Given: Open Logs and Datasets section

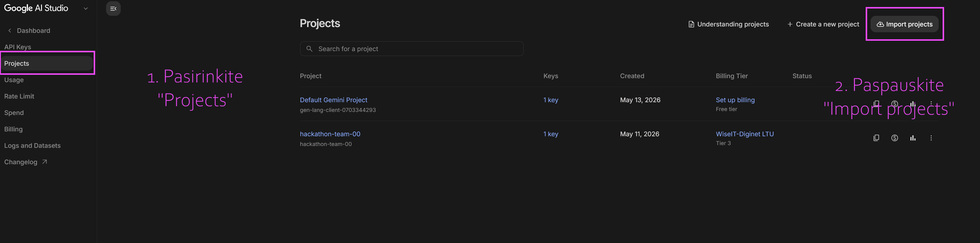Looking at the screenshot, I should (32, 146).
